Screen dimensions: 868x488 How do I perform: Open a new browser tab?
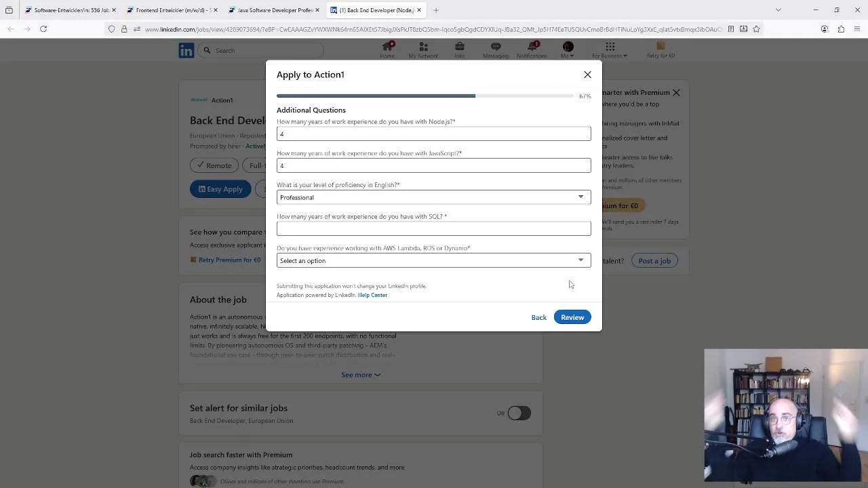point(436,10)
